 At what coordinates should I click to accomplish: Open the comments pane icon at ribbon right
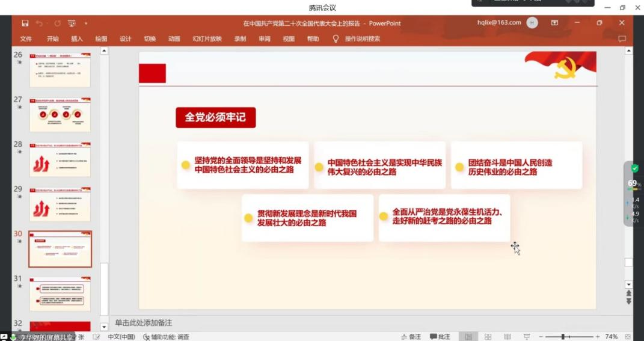[622, 39]
